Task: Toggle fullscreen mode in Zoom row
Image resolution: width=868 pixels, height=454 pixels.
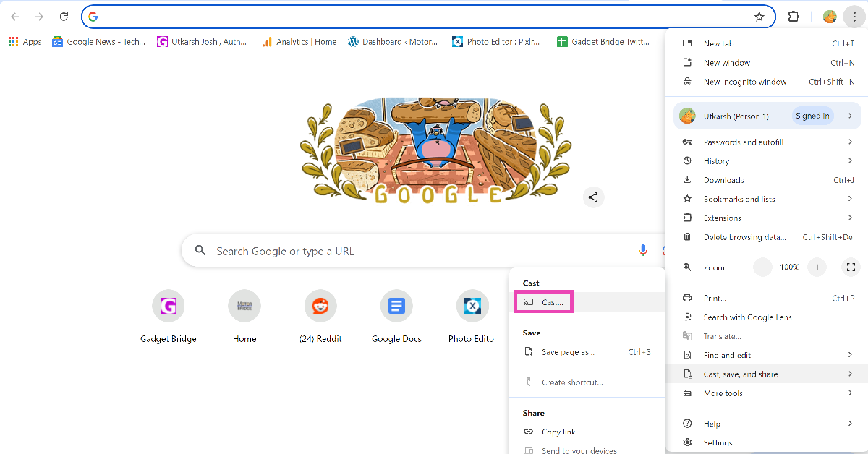Action: 851,267
